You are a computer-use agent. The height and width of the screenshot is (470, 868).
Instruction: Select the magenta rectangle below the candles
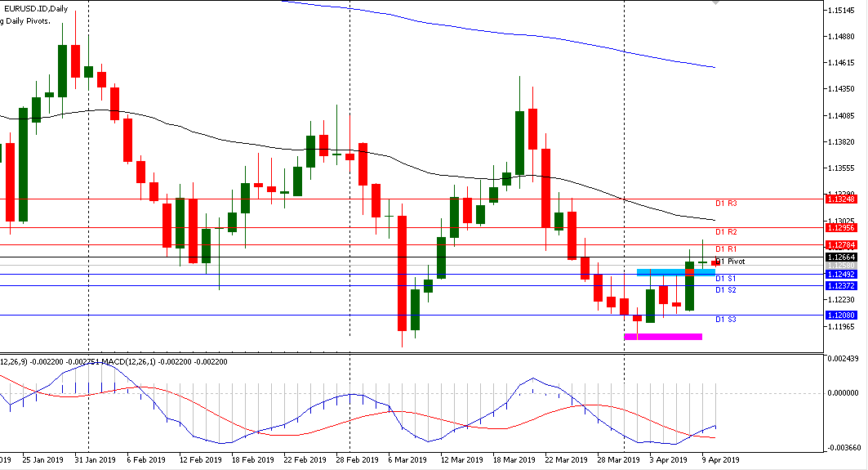click(x=663, y=337)
